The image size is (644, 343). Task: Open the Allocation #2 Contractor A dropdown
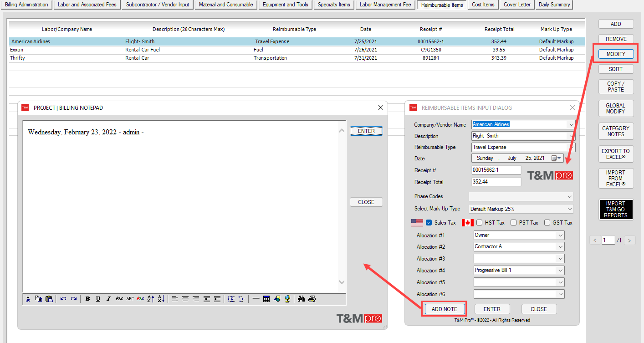click(560, 246)
